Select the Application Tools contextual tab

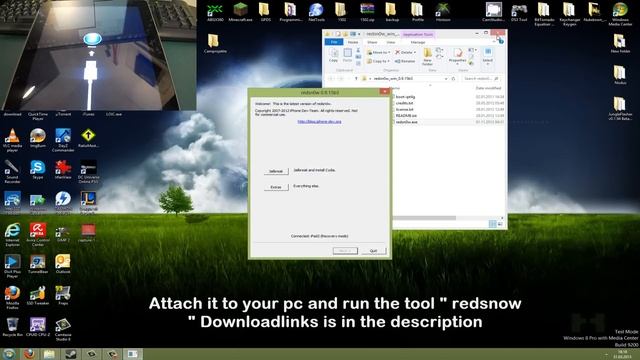point(418,35)
